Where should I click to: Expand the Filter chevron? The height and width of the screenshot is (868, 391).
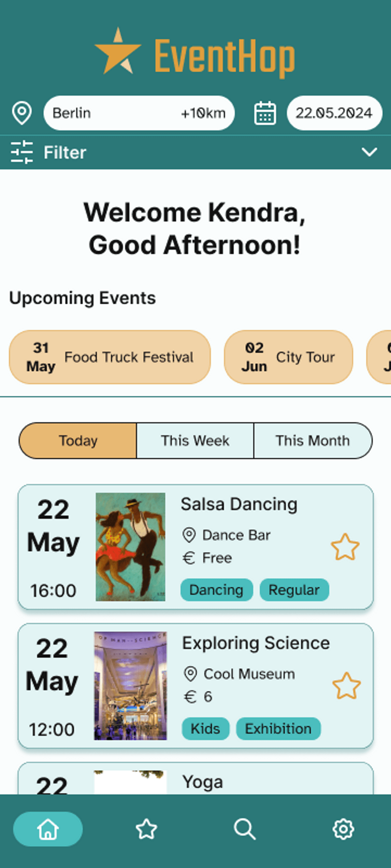pyautogui.click(x=369, y=152)
